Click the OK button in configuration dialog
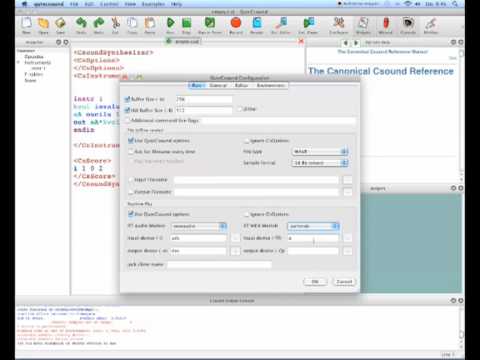Viewport: 480px width, 360px height. point(315,282)
